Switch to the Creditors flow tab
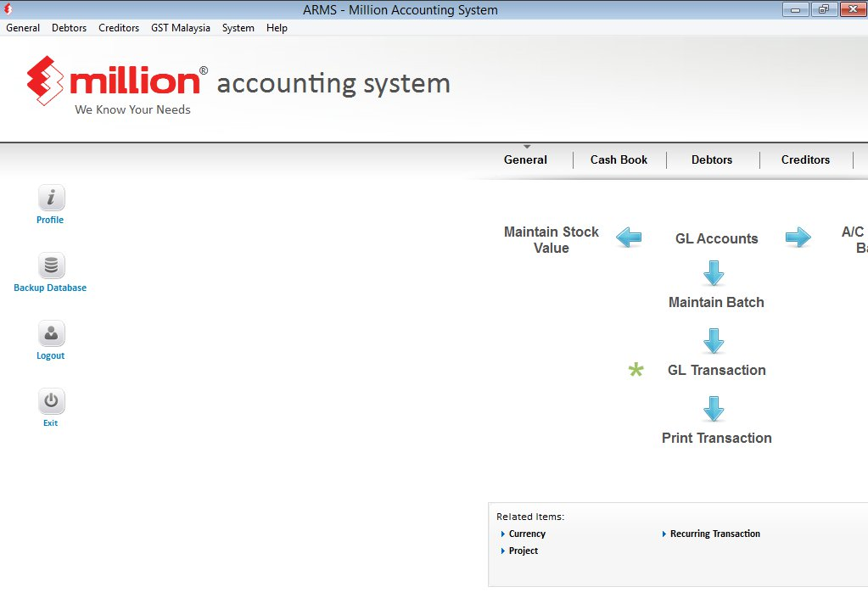Viewport: 868px width, 615px height. [x=805, y=160]
